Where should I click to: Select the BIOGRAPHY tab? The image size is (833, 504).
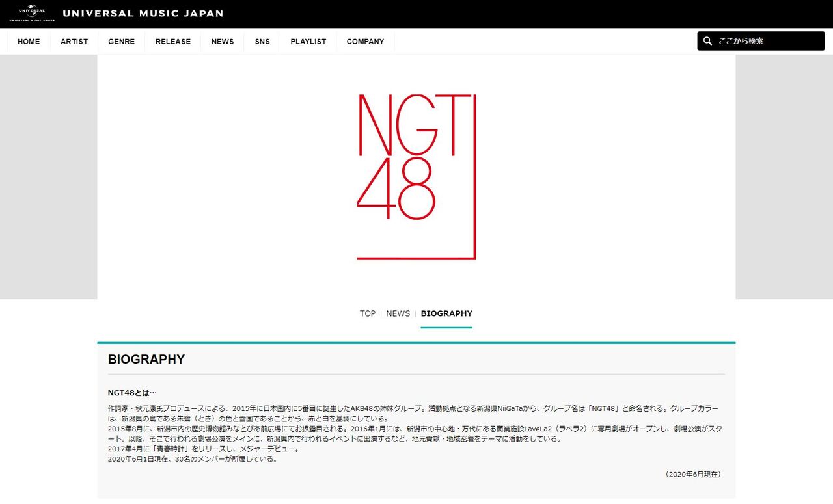point(446,313)
